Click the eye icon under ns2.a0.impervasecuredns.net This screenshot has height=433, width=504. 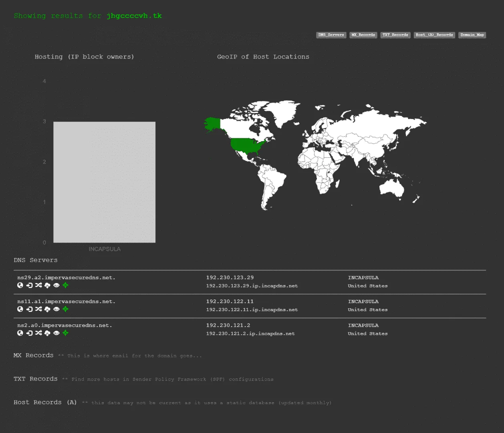[x=56, y=333]
